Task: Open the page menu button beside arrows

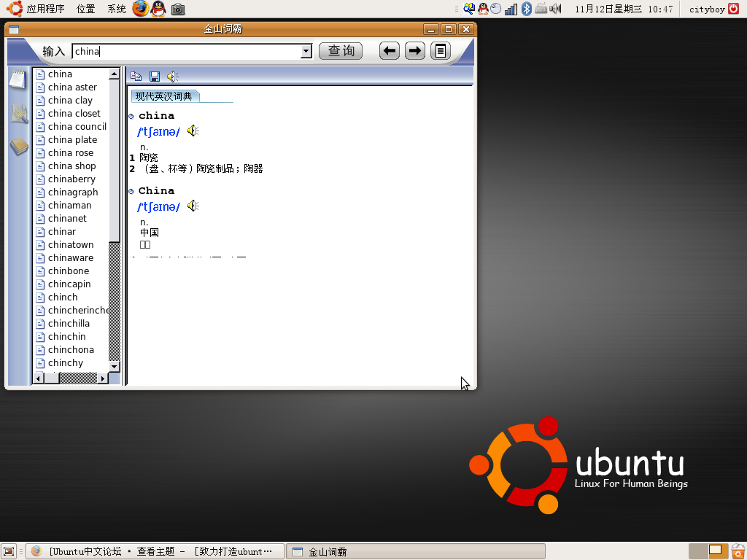Action: [441, 51]
